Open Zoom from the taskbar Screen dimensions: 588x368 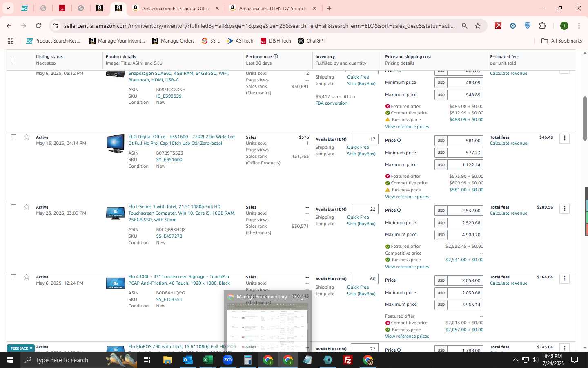coord(227,360)
